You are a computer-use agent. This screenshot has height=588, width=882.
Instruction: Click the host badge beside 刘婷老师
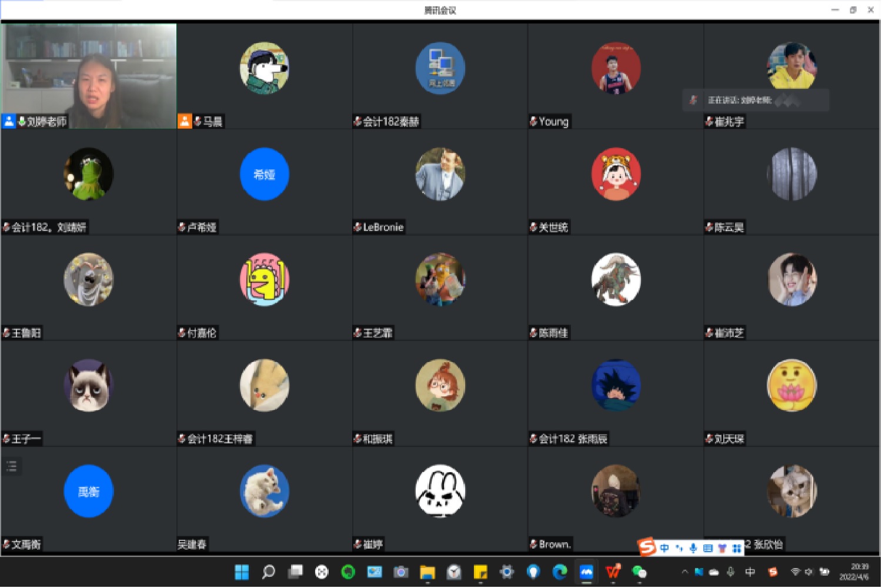9,122
